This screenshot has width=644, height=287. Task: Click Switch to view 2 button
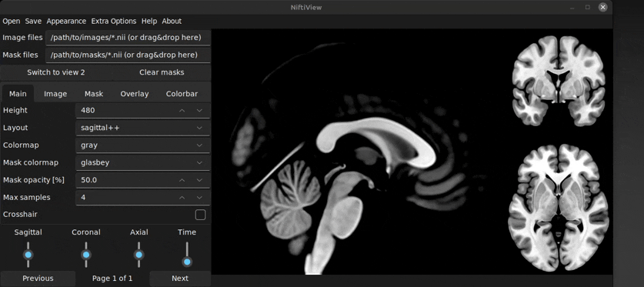tap(56, 72)
